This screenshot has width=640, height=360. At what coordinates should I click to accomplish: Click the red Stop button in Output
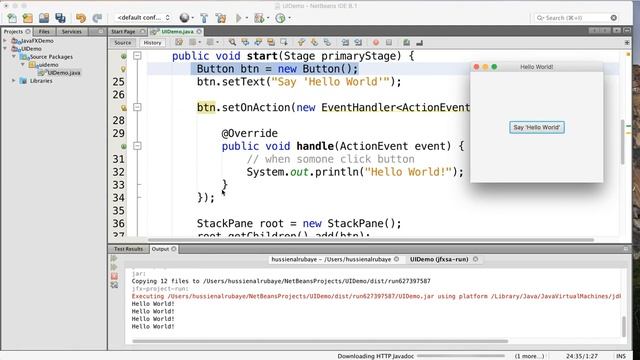(114, 276)
